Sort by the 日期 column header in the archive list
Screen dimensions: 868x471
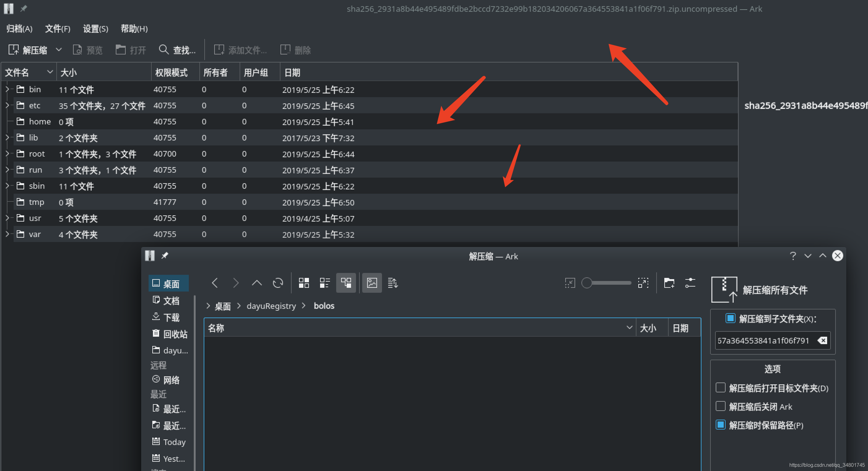pyautogui.click(x=509, y=72)
